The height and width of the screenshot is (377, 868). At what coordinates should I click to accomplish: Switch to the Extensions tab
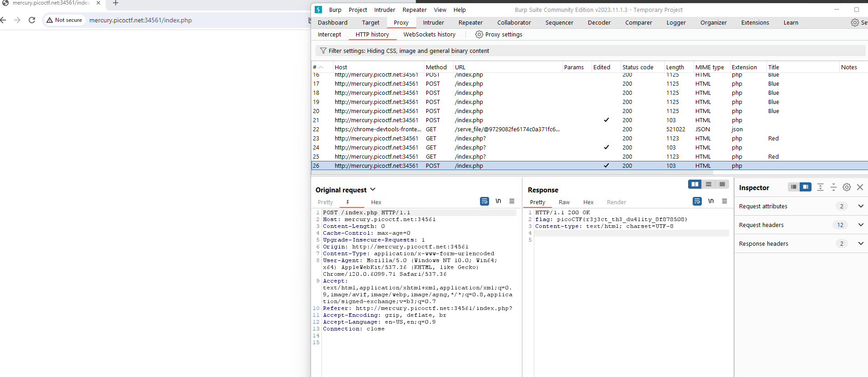point(755,22)
